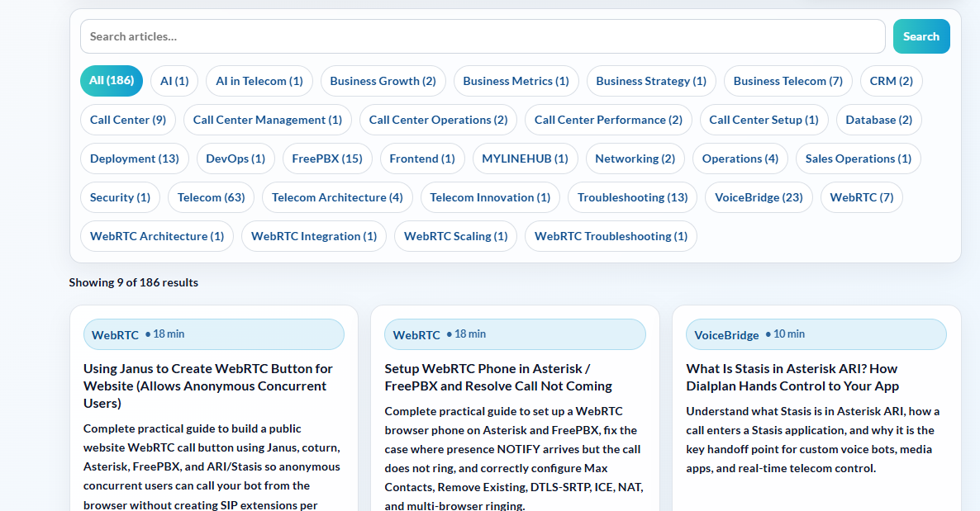
Task: Open the Janus WebRTC Button article
Action: coord(208,386)
